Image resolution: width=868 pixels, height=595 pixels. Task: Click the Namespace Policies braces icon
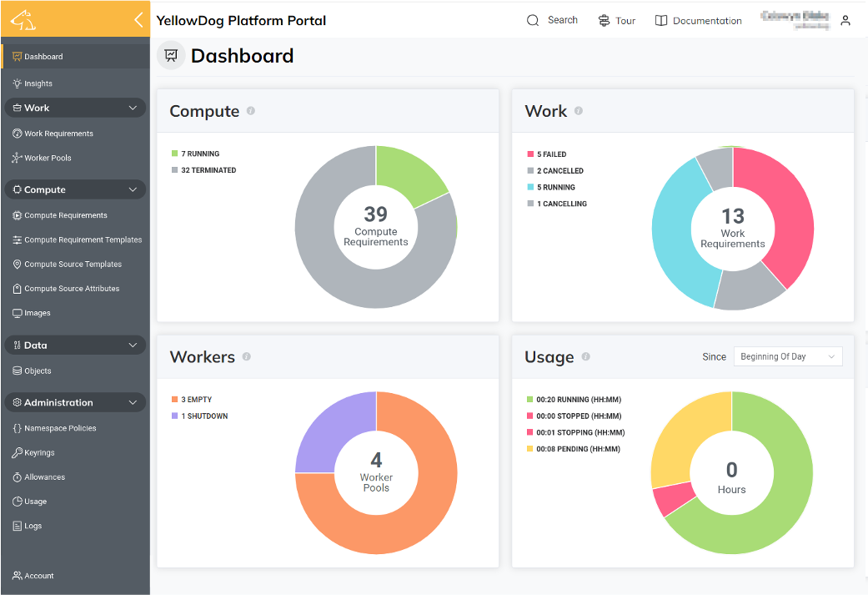(x=18, y=428)
